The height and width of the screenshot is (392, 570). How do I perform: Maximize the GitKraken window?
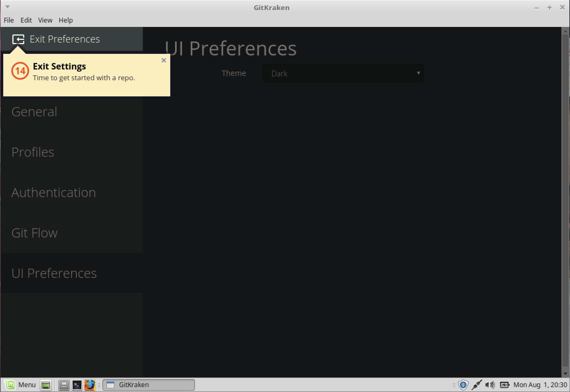(550, 8)
